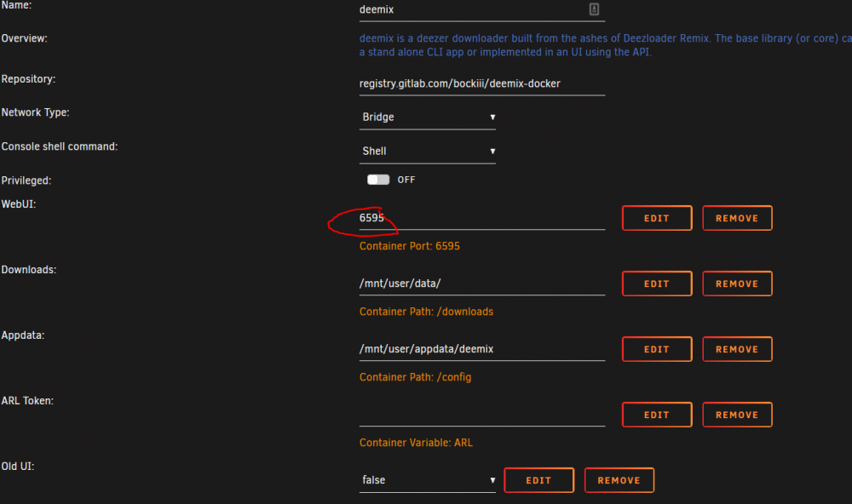Click the 'Container Path: /downloads' text
This screenshot has height=504, width=852.
pyautogui.click(x=427, y=312)
